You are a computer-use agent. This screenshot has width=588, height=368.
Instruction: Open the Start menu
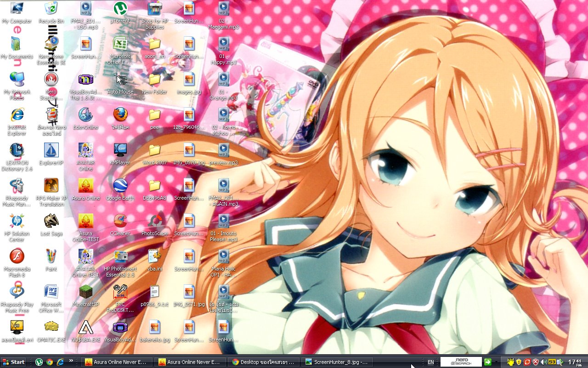14,362
